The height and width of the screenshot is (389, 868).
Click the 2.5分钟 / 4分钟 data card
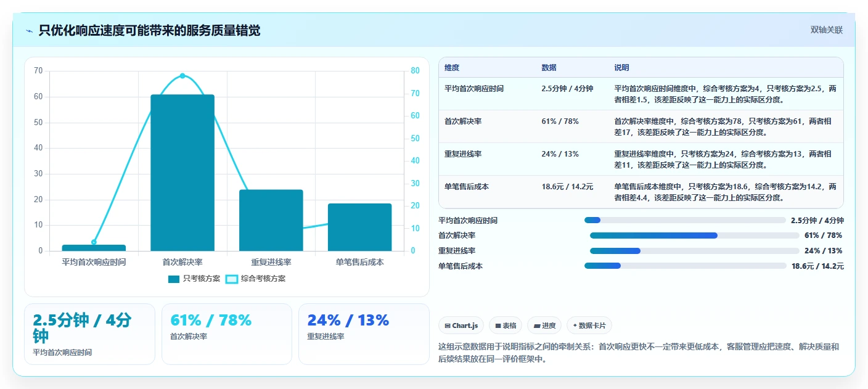(90, 334)
